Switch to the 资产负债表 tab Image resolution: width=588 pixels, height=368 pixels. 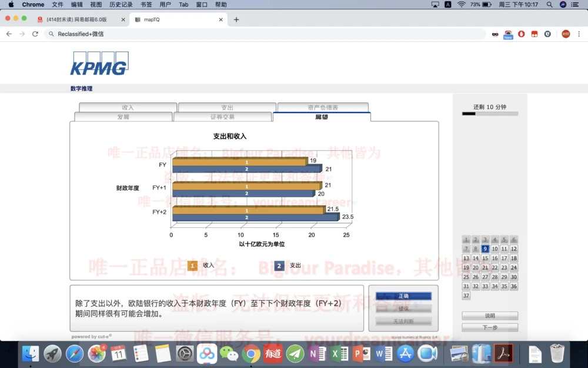(x=323, y=107)
